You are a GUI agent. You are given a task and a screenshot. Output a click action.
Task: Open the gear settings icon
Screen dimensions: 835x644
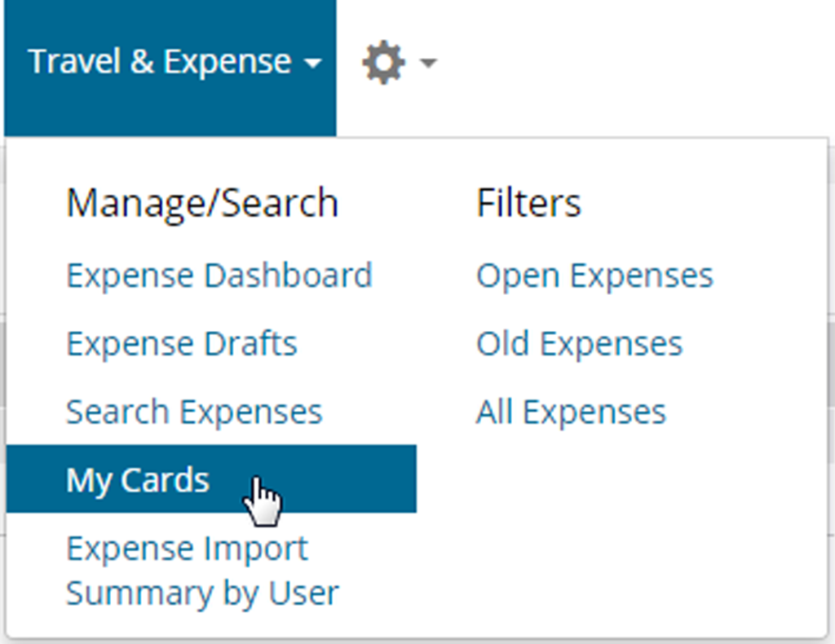pyautogui.click(x=383, y=62)
